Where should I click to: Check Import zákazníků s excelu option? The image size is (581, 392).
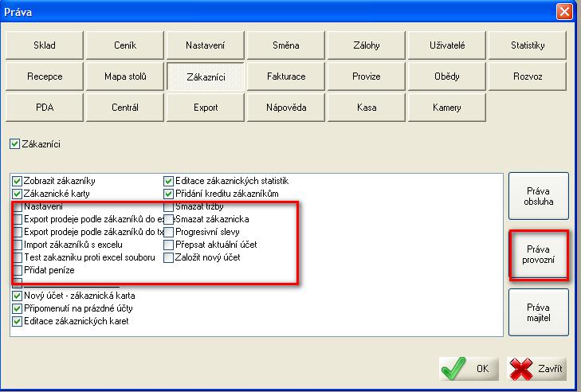coord(18,245)
